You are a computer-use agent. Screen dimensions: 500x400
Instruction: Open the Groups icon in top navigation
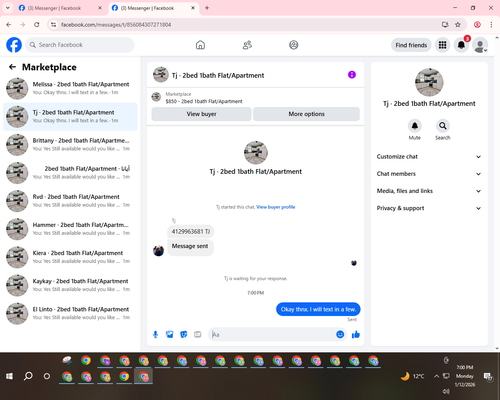click(294, 45)
